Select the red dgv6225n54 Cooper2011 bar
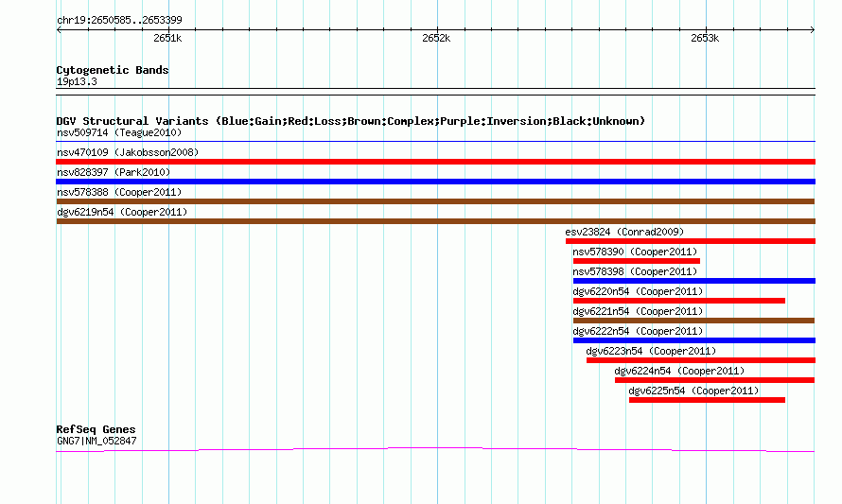842x504 pixels. [708, 400]
